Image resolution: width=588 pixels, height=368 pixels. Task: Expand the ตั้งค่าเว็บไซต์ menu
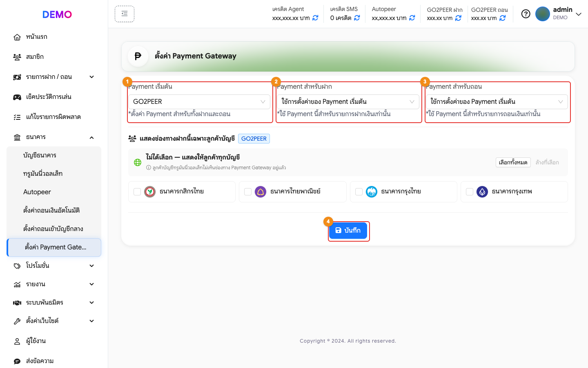click(92, 321)
